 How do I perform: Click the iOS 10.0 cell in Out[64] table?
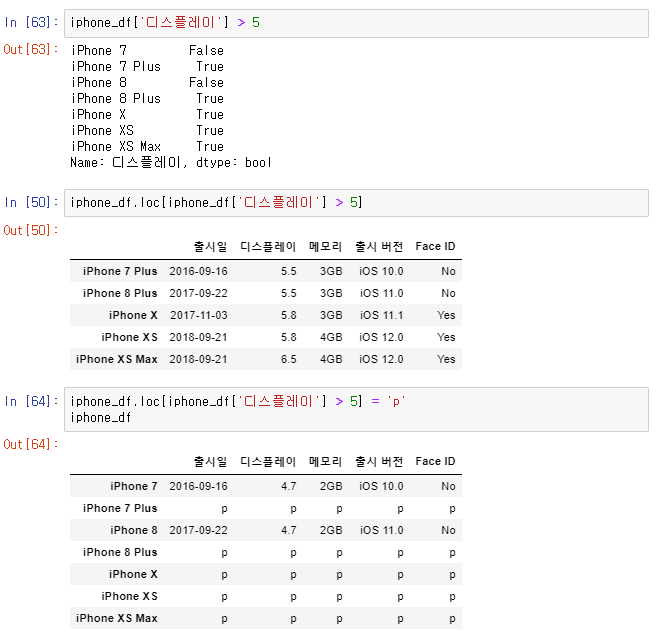(x=381, y=486)
